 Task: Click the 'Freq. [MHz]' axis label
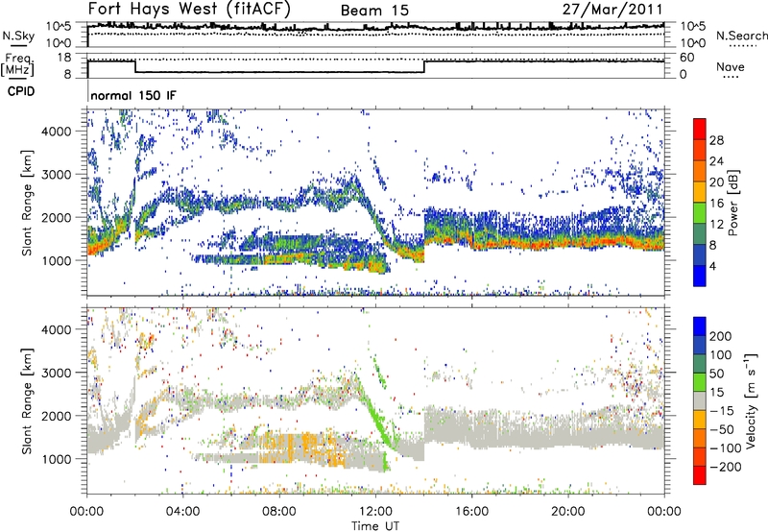pyautogui.click(x=17, y=64)
